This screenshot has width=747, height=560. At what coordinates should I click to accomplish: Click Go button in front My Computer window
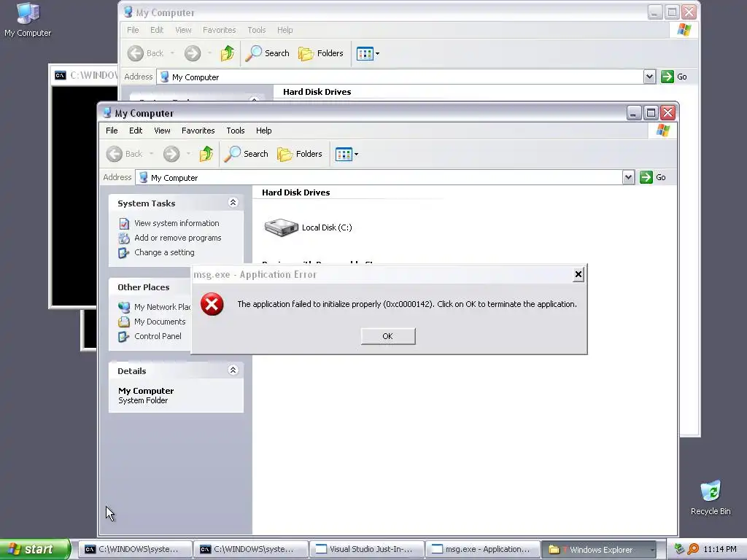point(653,177)
